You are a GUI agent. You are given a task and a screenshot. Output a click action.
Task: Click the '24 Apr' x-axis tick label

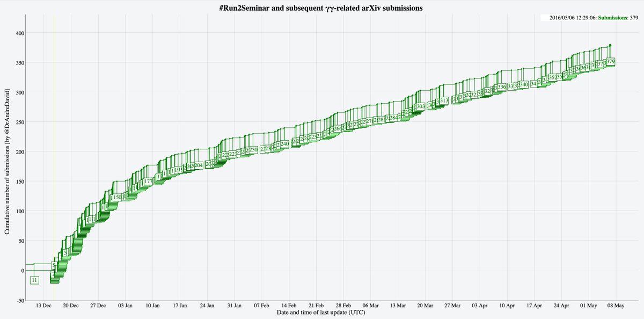tap(562, 306)
